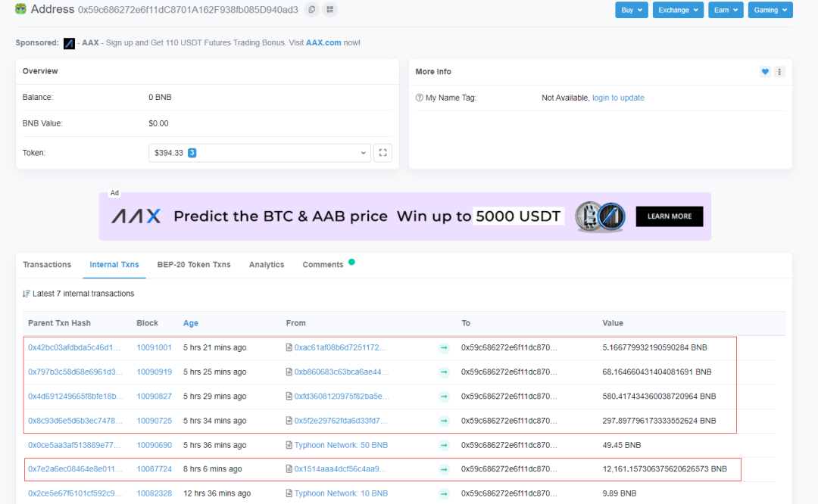Open parent txn hash 0x42bc03afdbda5c46d1
This screenshot has width=818, height=504.
point(74,347)
